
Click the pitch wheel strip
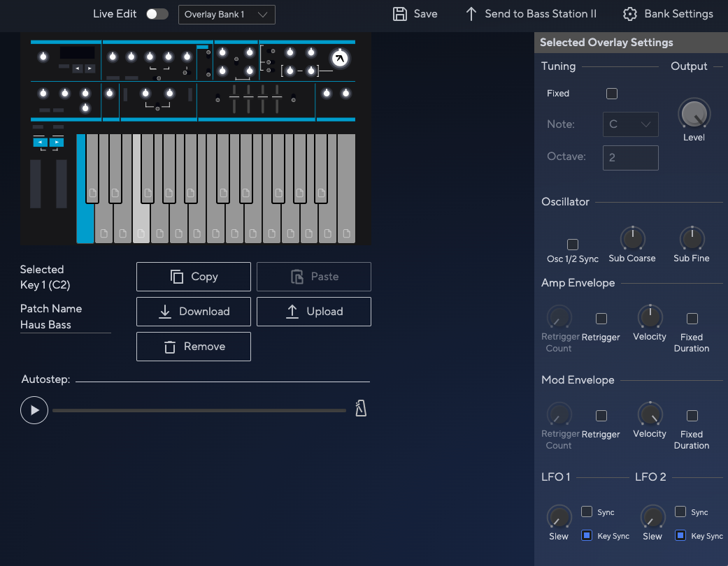[36, 184]
